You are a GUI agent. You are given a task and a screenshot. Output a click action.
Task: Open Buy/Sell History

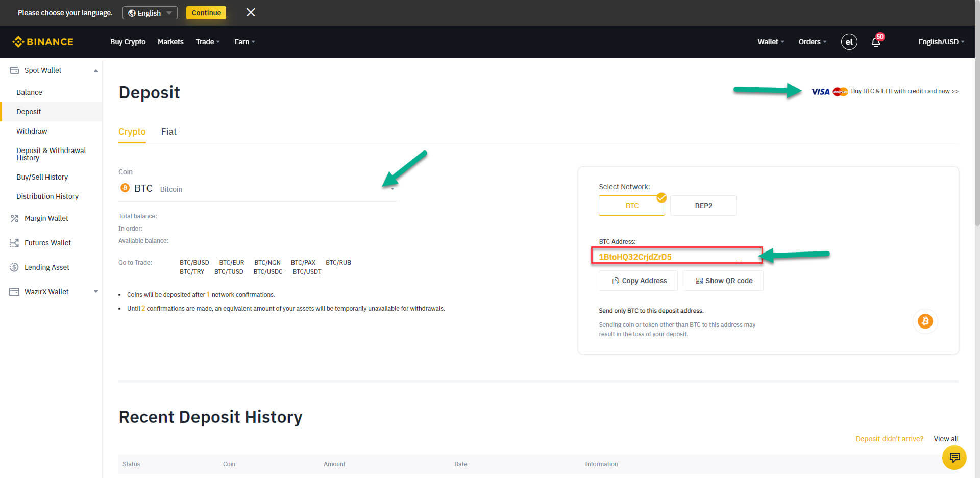[x=42, y=177]
